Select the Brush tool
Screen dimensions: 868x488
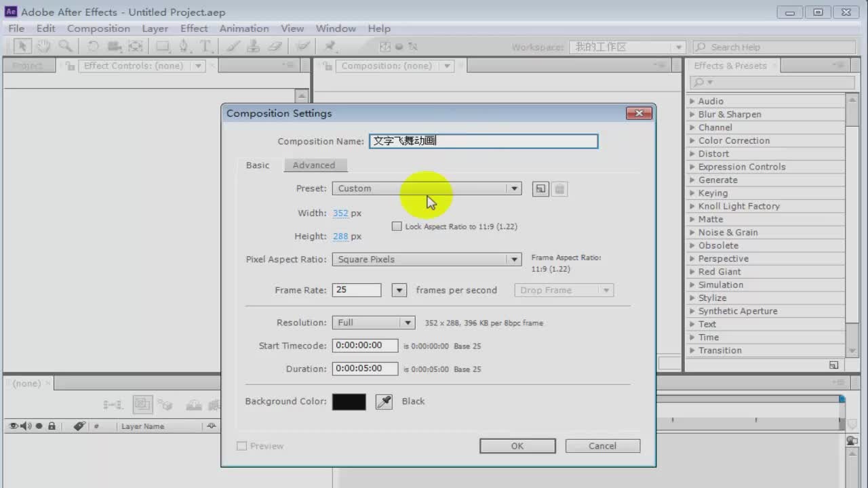[232, 46]
